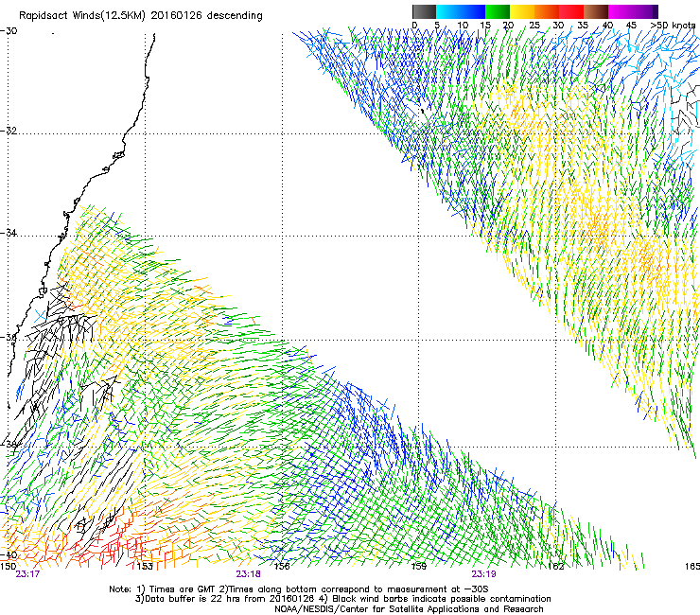Click the purple '23:17' time label
The image size is (700, 615).
point(27,574)
